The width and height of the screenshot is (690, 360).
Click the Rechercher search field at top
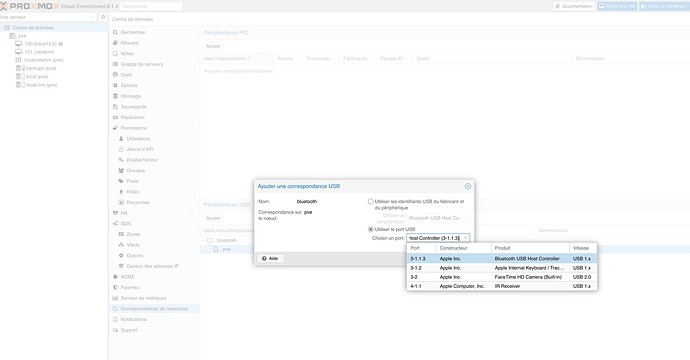(x=151, y=6)
